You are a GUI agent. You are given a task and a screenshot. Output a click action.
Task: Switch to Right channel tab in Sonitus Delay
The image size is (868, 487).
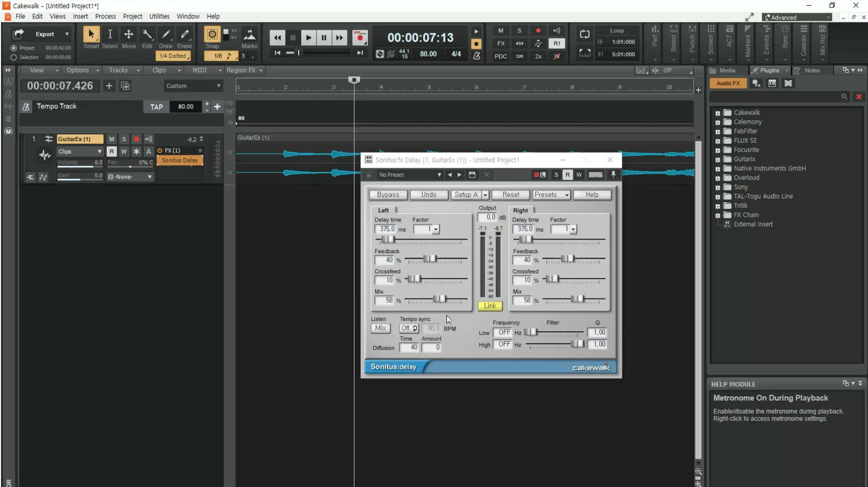(520, 210)
